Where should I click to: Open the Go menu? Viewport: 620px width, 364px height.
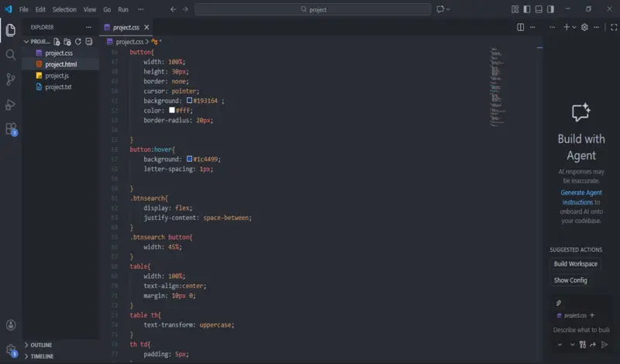[107, 9]
